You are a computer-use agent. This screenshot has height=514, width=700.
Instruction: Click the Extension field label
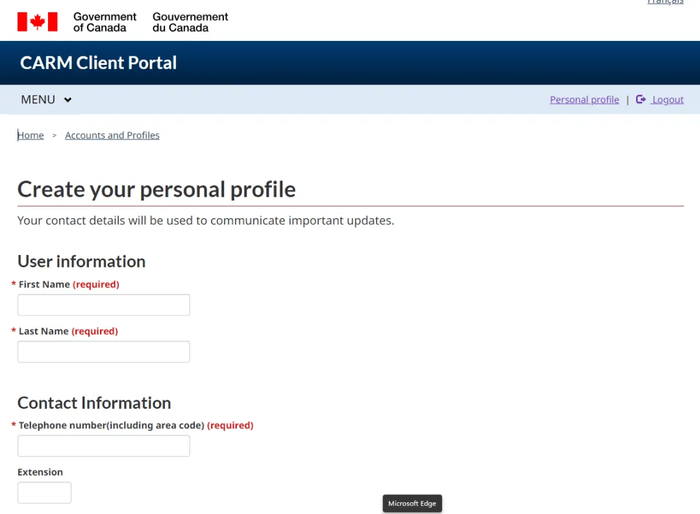(x=40, y=472)
